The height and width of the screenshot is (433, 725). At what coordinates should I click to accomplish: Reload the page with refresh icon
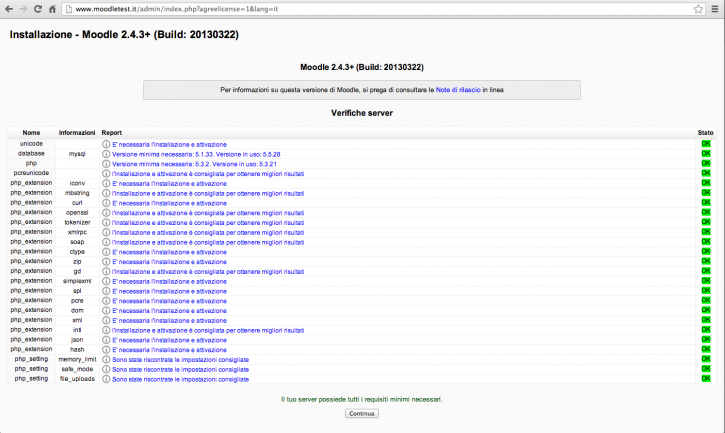(x=38, y=9)
